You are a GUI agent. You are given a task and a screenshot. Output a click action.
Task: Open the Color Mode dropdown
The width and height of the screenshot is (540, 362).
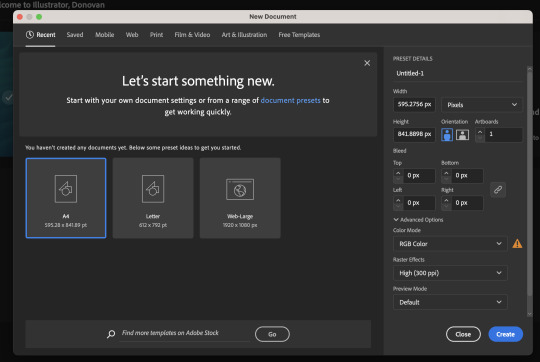[x=450, y=244]
